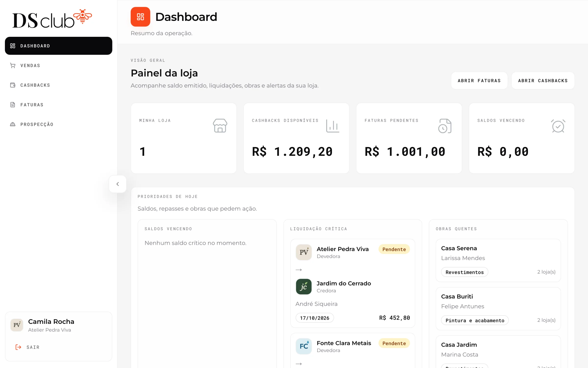Viewport: 588px width, 368px height.
Task: Select the Revestimentos tag under Casa Serena
Action: [465, 272]
